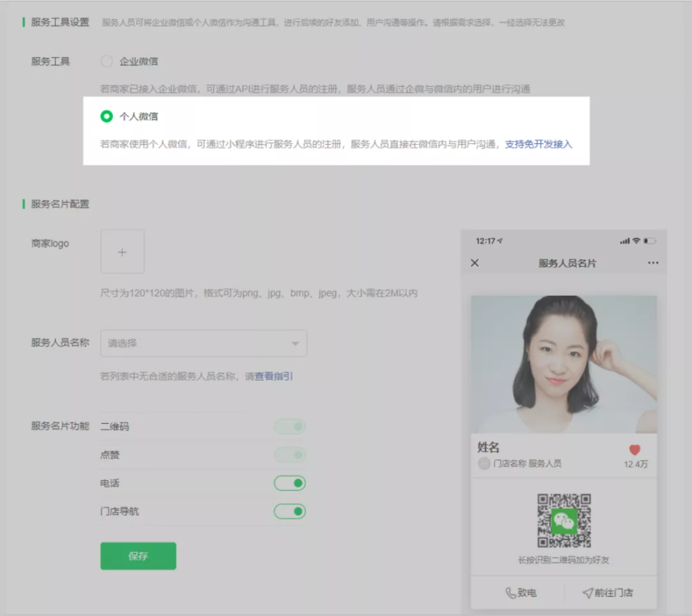The image size is (692, 616).
Task: Toggle the 点赞 switch
Action: pos(290,455)
